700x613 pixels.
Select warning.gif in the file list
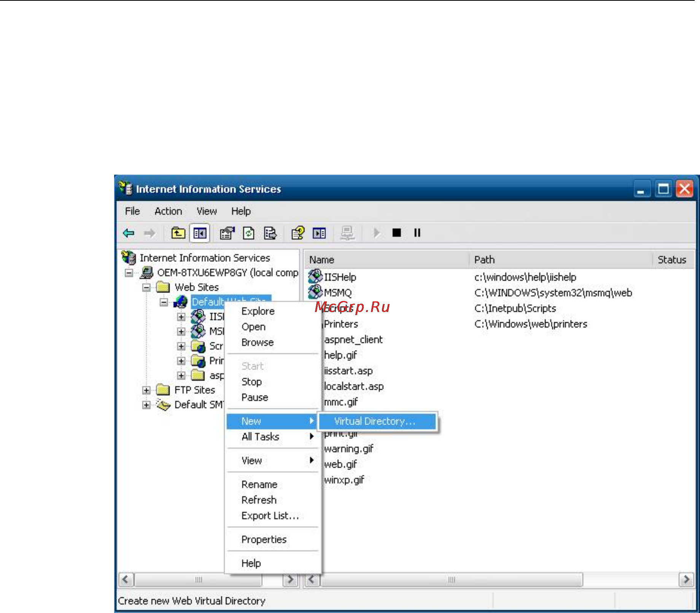click(349, 449)
